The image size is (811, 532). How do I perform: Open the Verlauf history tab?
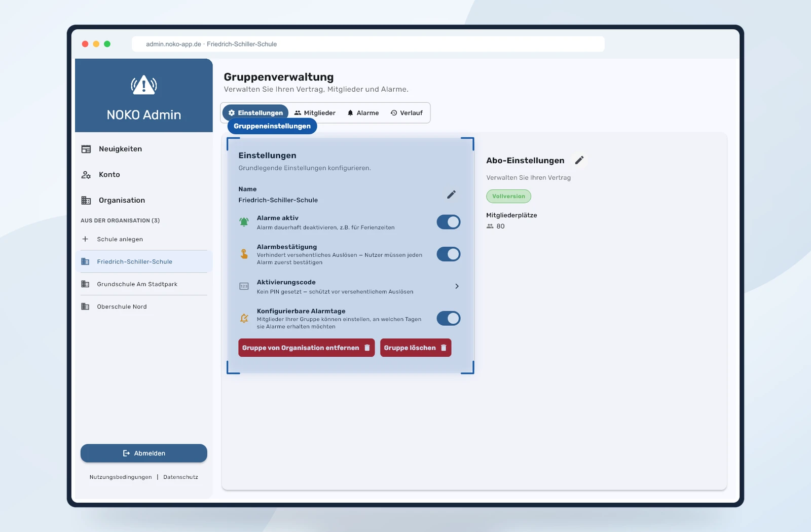click(407, 113)
